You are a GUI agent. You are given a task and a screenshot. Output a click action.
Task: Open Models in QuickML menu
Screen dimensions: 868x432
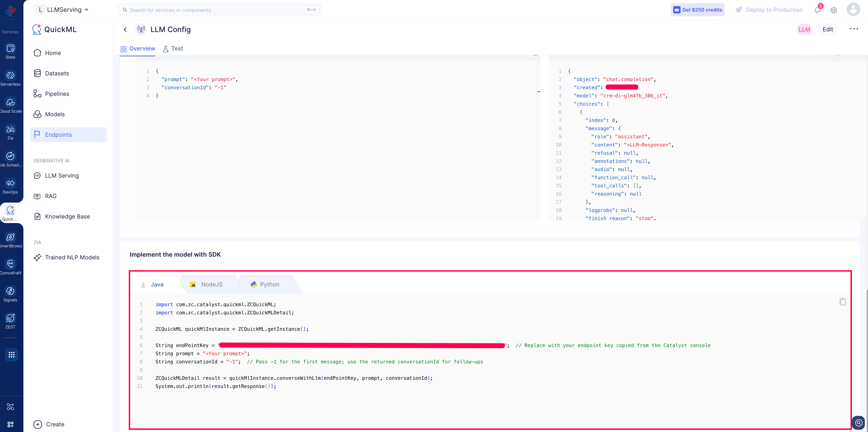tap(68, 114)
